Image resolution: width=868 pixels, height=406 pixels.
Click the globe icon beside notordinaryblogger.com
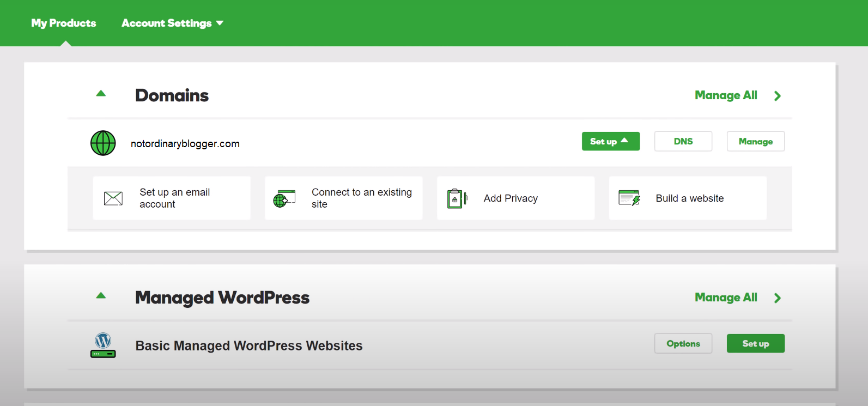pos(103,143)
